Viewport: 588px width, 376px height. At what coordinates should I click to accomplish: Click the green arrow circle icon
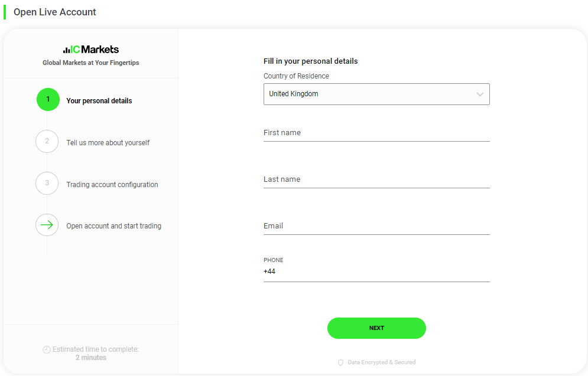point(47,225)
